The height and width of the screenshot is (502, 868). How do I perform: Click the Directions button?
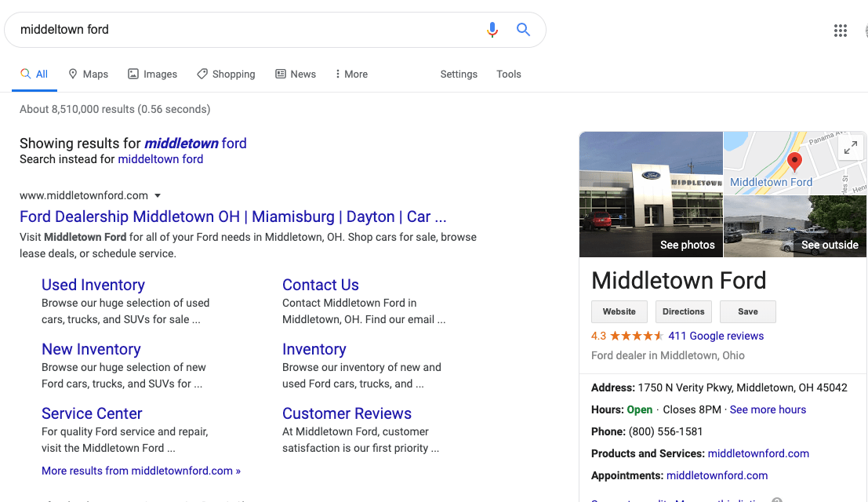[684, 311]
